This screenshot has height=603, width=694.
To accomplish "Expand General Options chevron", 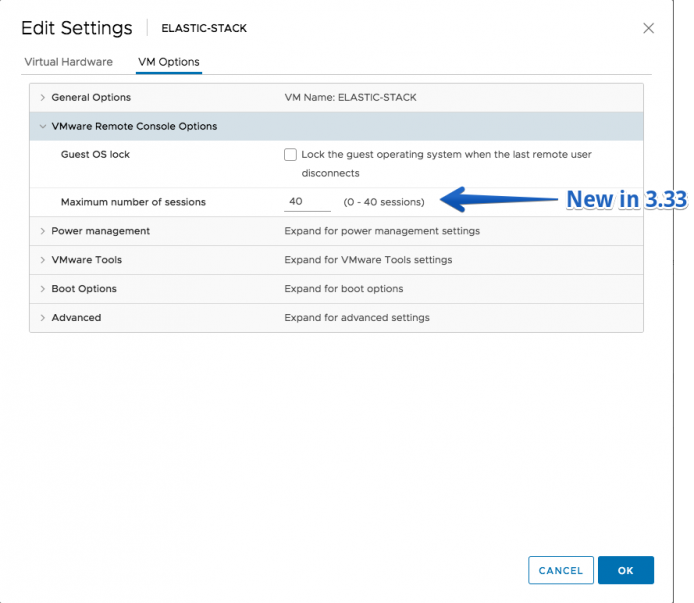I will pyautogui.click(x=42, y=97).
